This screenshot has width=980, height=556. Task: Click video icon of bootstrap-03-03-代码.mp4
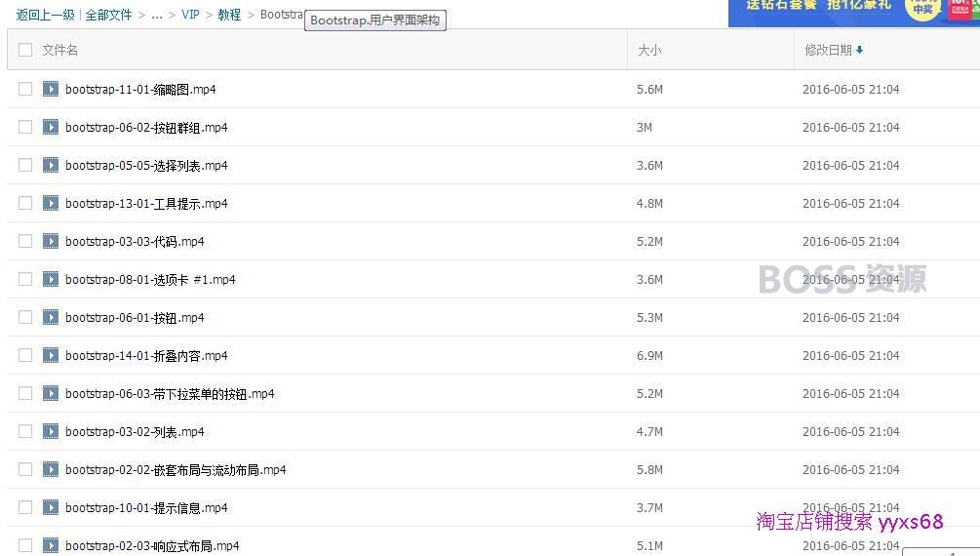click(51, 241)
